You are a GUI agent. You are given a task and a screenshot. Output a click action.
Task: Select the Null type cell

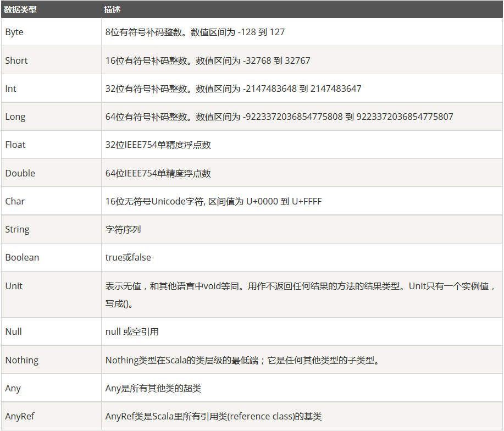[52, 331]
